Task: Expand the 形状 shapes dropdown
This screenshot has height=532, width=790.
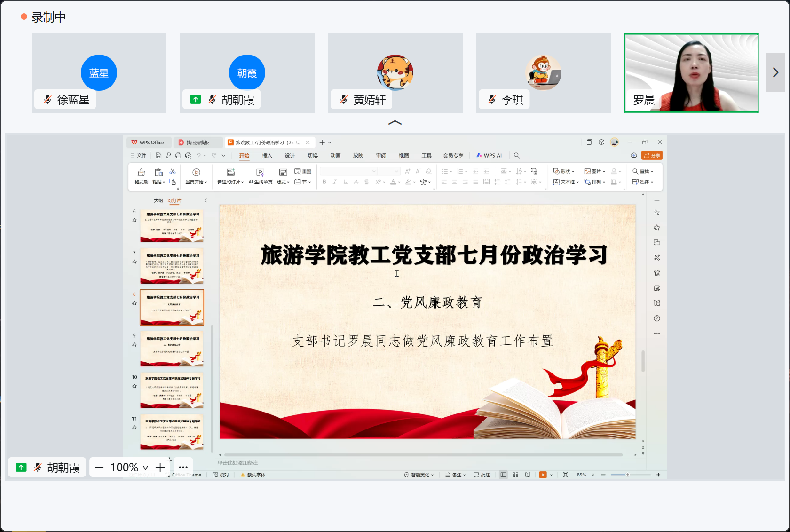Action: pos(564,171)
